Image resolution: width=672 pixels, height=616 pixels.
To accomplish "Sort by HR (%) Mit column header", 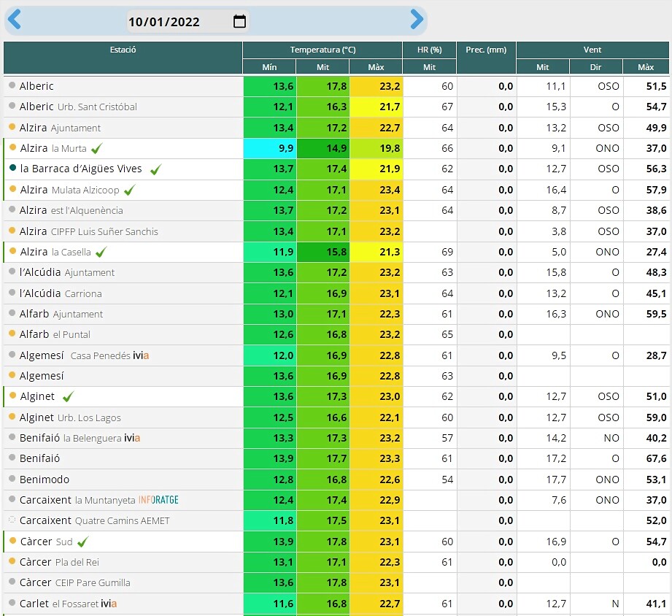I will pos(430,67).
